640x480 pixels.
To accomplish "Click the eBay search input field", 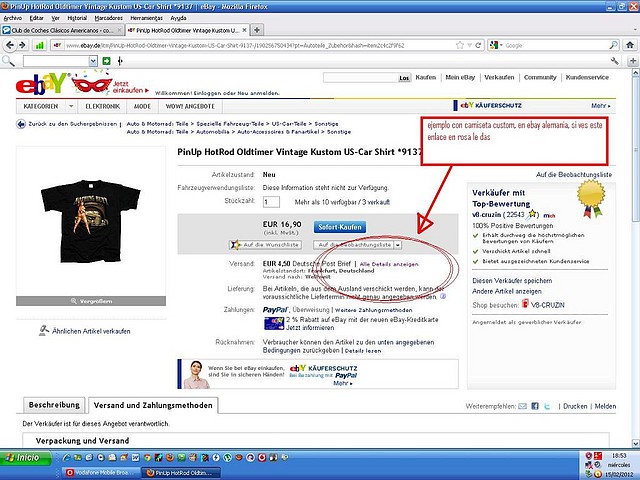I will (x=360, y=78).
